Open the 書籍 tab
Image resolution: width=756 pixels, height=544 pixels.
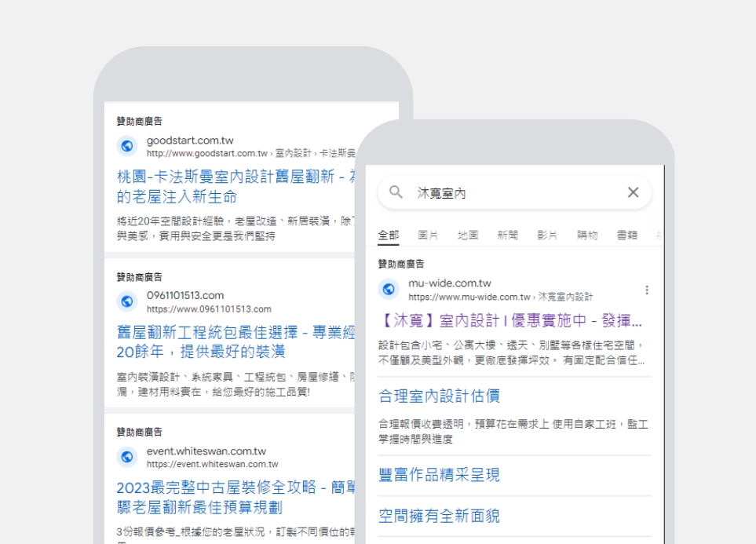pos(627,235)
